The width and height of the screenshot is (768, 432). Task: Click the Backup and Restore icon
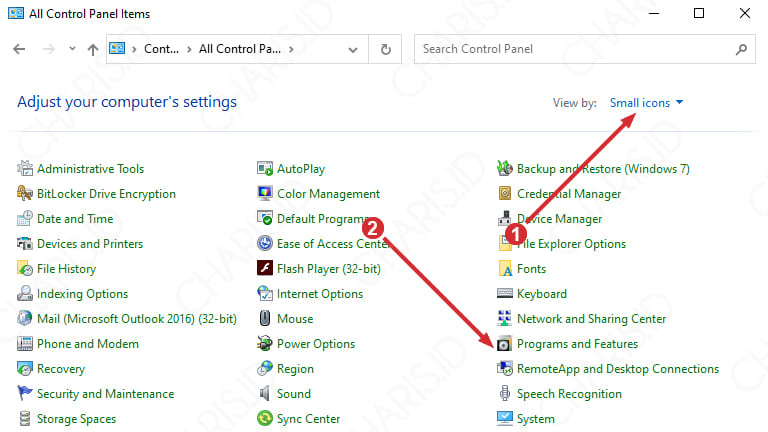(x=505, y=168)
